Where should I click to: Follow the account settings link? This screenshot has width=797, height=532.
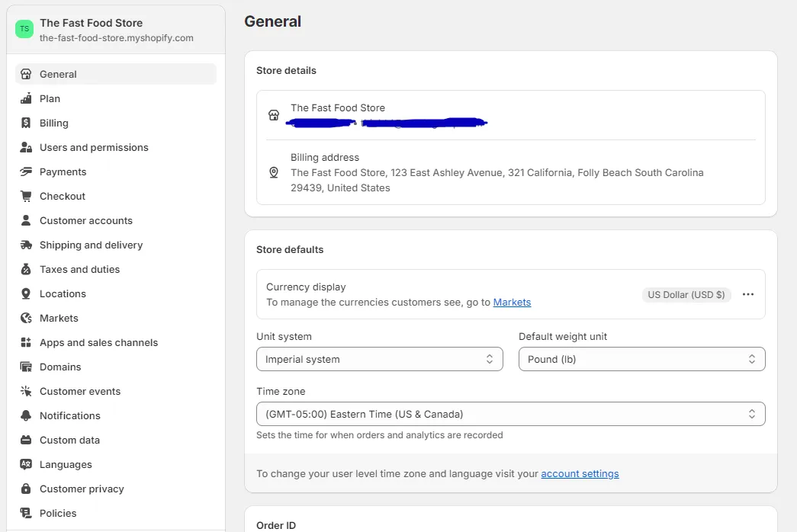(580, 473)
